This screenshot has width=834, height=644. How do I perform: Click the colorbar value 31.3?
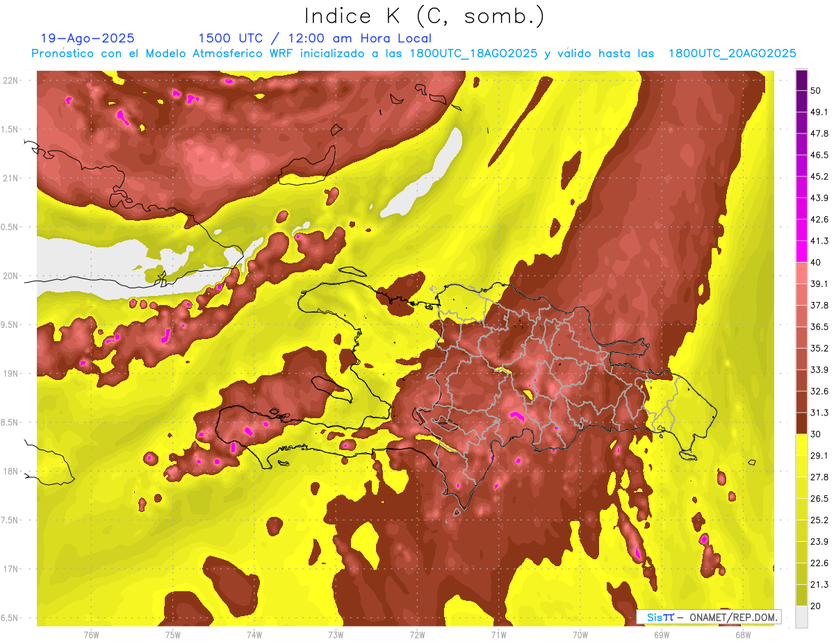(819, 413)
